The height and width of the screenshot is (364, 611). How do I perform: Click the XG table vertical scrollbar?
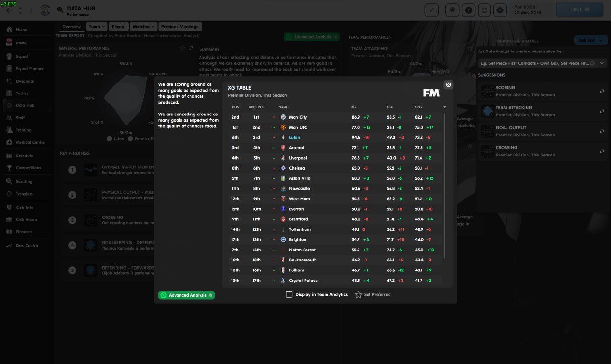[x=445, y=185]
